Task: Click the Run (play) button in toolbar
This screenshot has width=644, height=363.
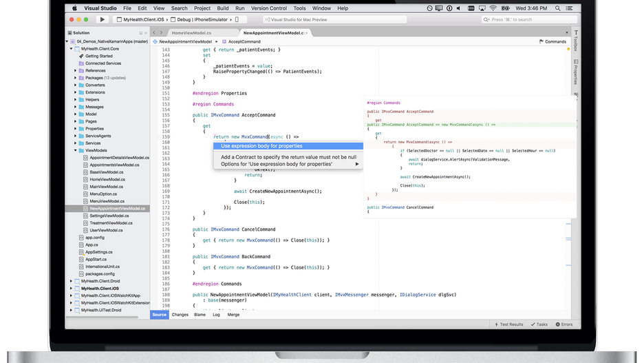Action: coord(103,20)
